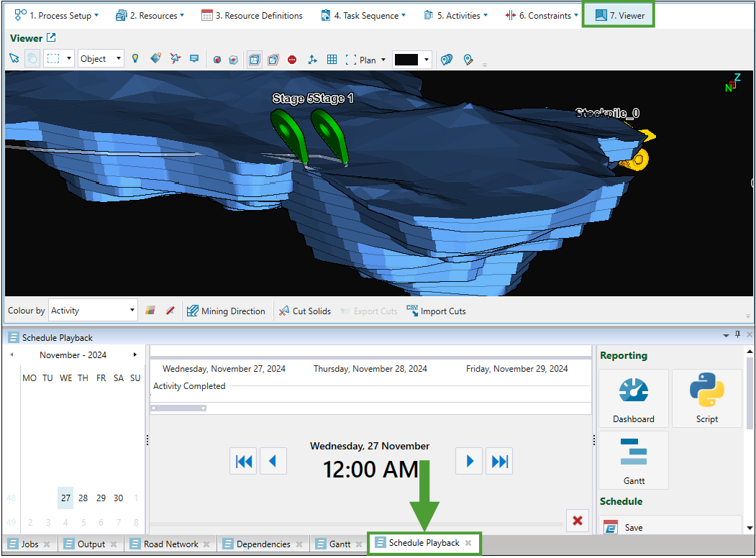This screenshot has height=558, width=756.
Task: Click the gem with light bulb icon
Action: pyautogui.click(x=155, y=59)
